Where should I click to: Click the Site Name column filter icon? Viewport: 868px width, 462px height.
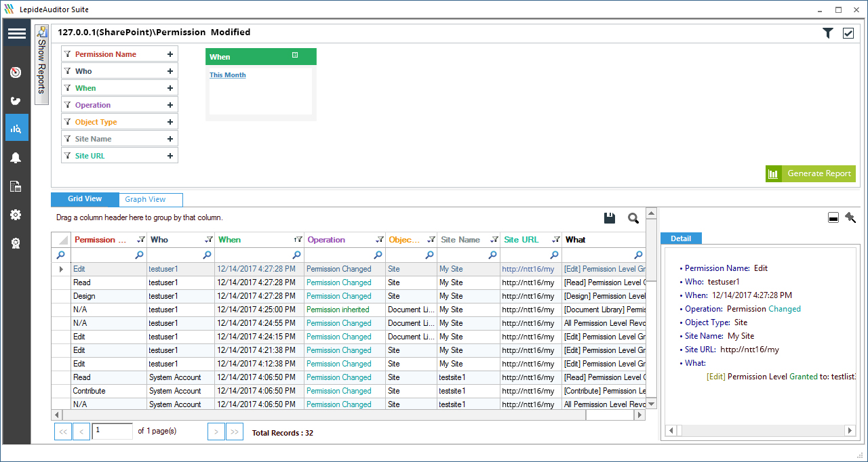(494, 240)
